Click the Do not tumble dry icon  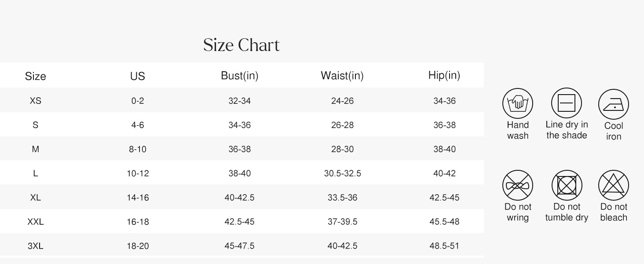coord(567,186)
